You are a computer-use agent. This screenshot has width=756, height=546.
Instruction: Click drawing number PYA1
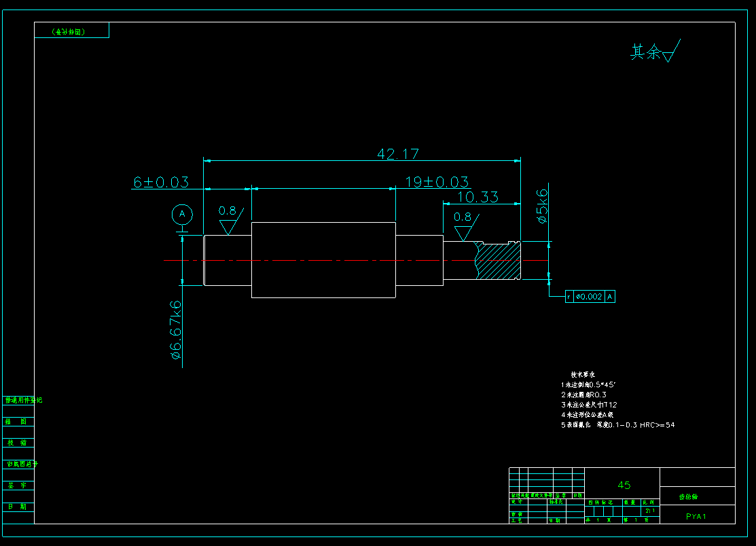(x=696, y=517)
